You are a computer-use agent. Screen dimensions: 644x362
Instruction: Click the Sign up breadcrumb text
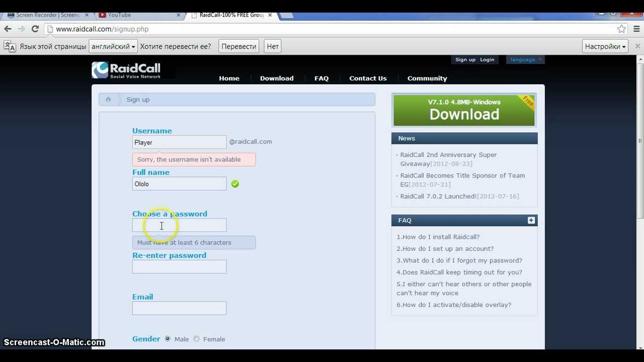[x=138, y=100]
